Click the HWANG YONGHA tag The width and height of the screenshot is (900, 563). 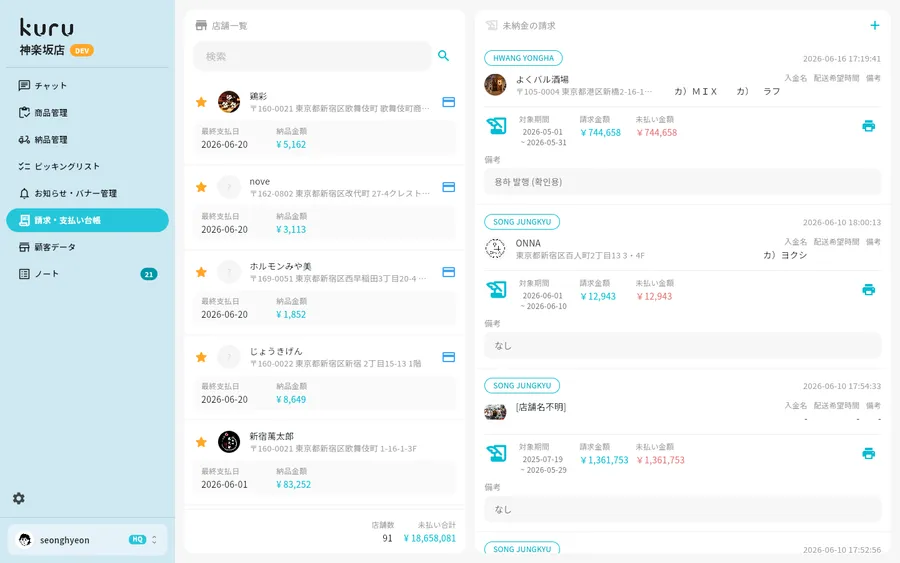(x=523, y=58)
